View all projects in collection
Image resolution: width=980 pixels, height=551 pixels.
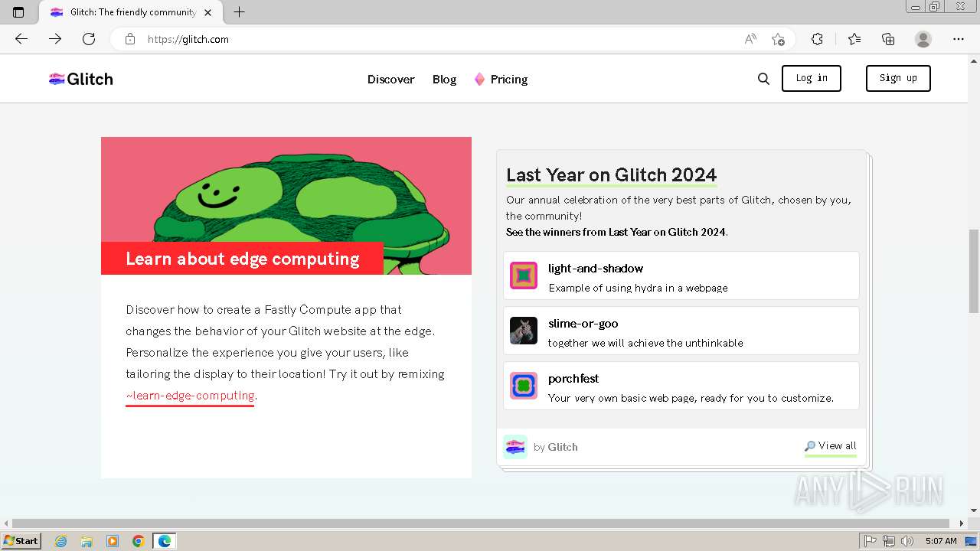(831, 446)
